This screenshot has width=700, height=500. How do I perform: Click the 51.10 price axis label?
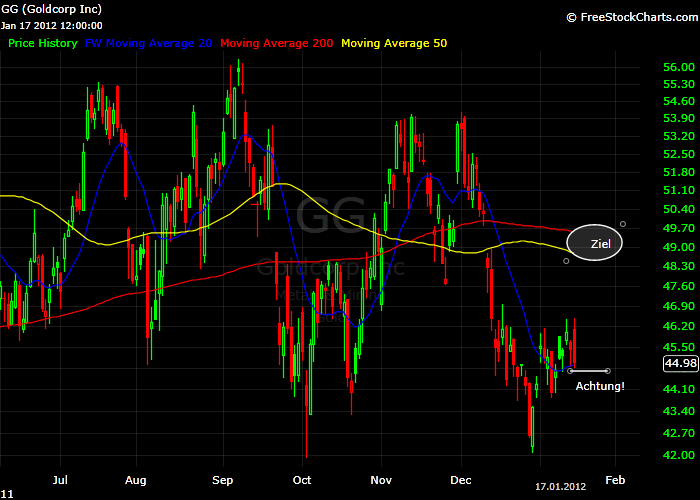(x=679, y=190)
